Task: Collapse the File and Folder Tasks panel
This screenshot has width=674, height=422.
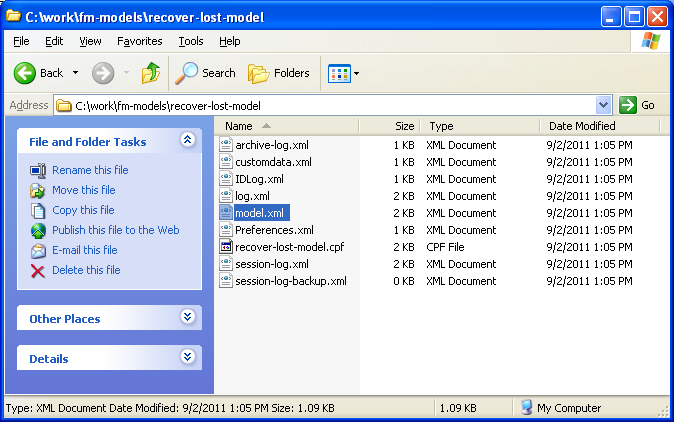Action: click(x=187, y=140)
